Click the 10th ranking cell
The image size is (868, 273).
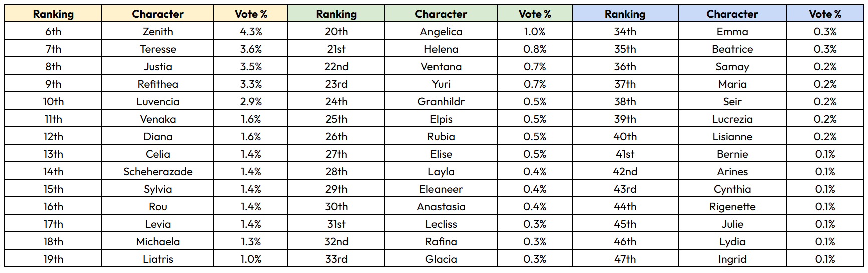pos(53,101)
